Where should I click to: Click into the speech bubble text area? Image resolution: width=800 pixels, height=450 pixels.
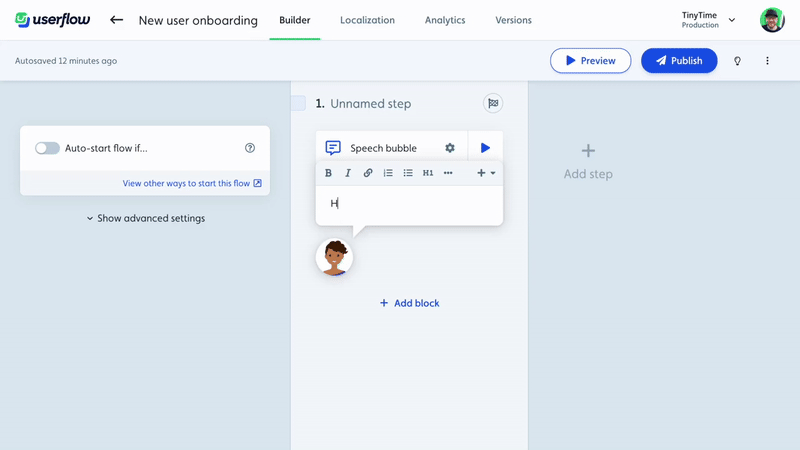[409, 204]
